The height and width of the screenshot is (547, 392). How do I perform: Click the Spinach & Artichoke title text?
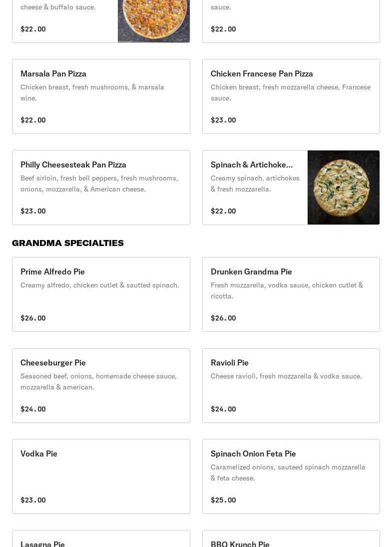tap(252, 164)
